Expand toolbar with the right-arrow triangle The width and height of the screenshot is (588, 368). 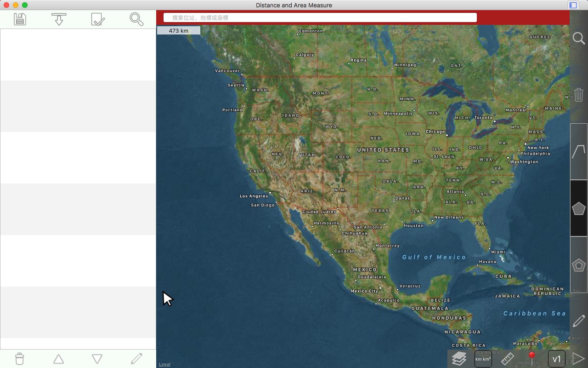tap(578, 359)
